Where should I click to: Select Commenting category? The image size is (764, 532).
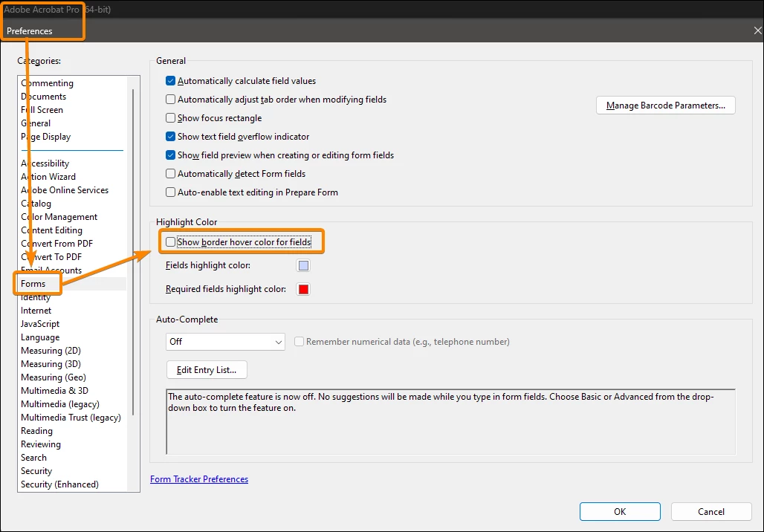pos(48,82)
